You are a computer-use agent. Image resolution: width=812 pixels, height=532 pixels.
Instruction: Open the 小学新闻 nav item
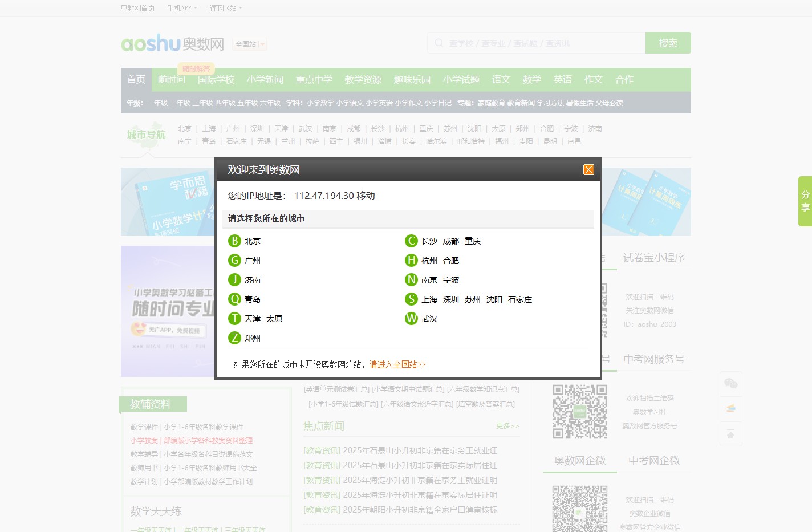tap(265, 79)
